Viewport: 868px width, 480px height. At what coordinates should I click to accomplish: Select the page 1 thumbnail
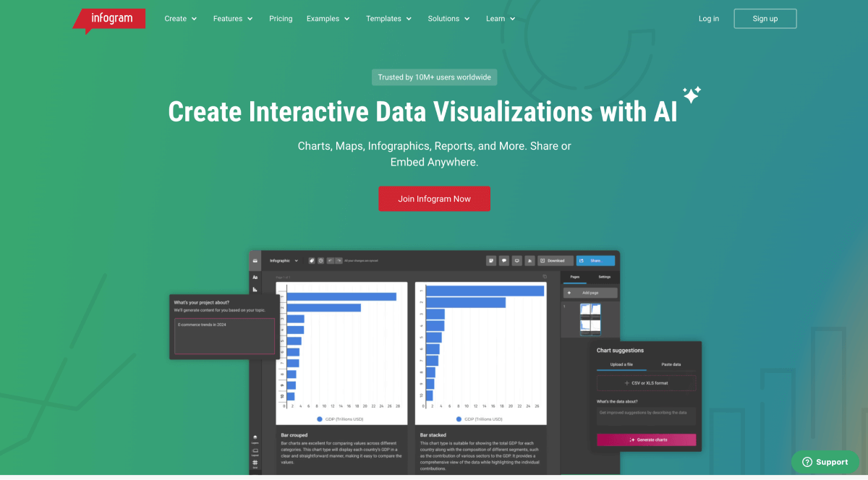coord(590,319)
